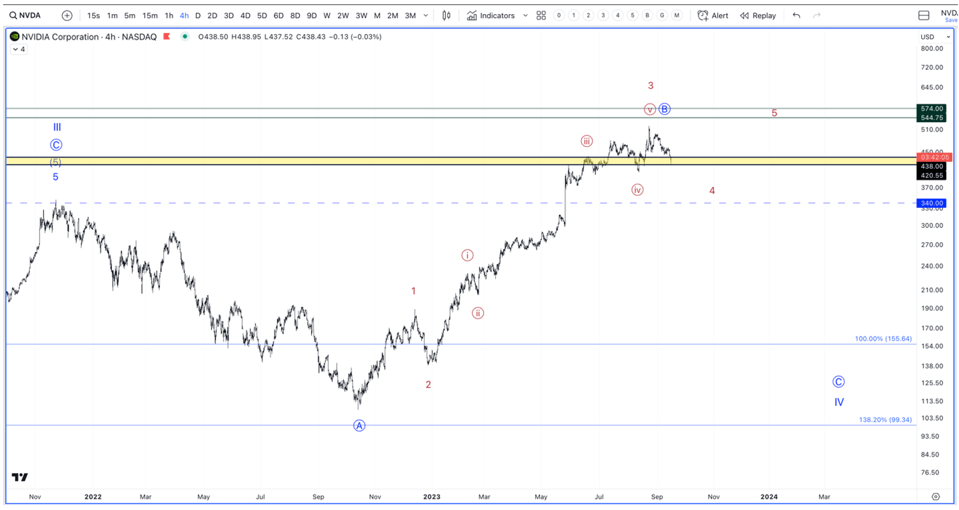
Task: Choose the 1h timeframe
Action: (169, 15)
